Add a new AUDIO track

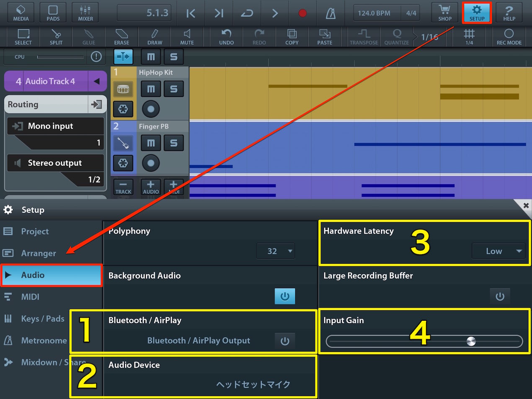coord(151,187)
